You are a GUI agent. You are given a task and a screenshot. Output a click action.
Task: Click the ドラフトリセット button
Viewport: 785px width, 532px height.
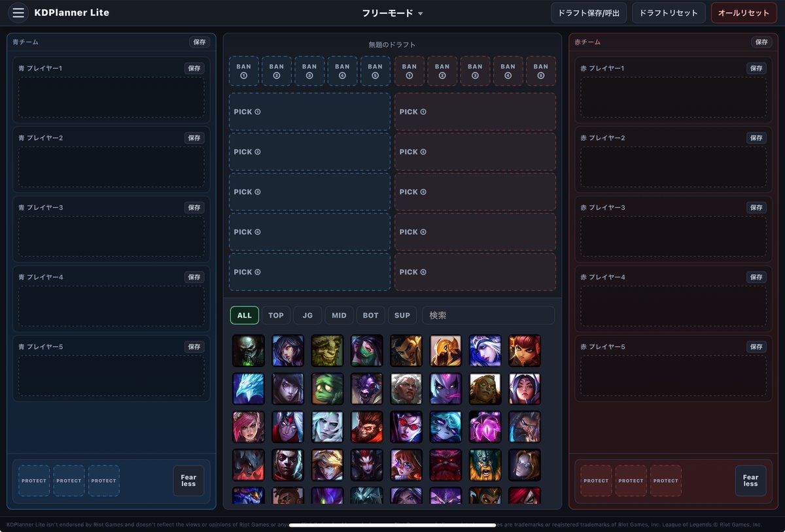pos(669,13)
